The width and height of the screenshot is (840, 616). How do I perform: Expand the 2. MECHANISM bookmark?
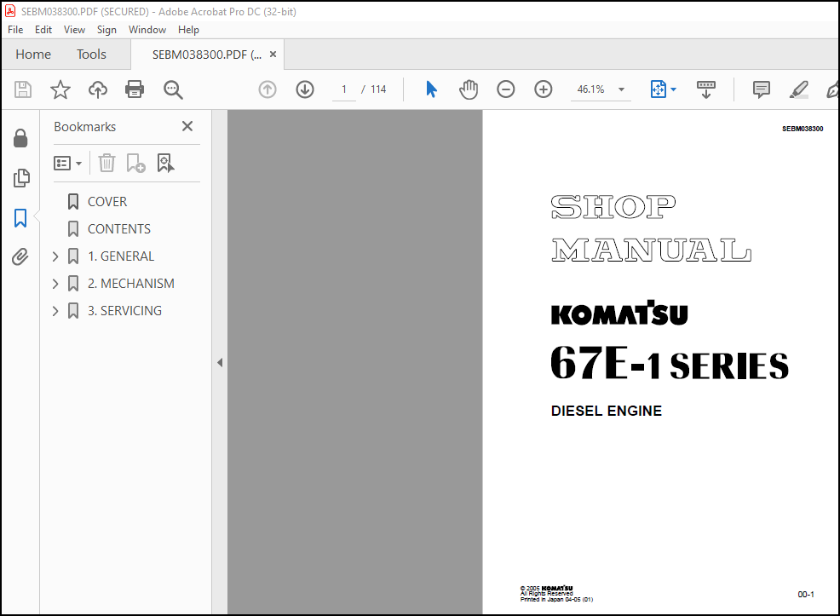point(55,284)
